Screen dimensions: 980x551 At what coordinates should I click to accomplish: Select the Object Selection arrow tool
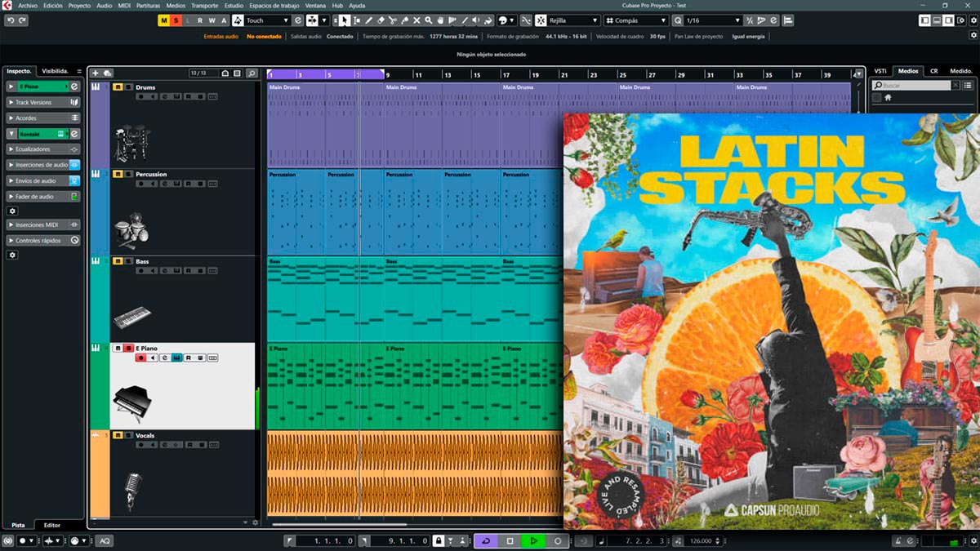click(x=345, y=20)
